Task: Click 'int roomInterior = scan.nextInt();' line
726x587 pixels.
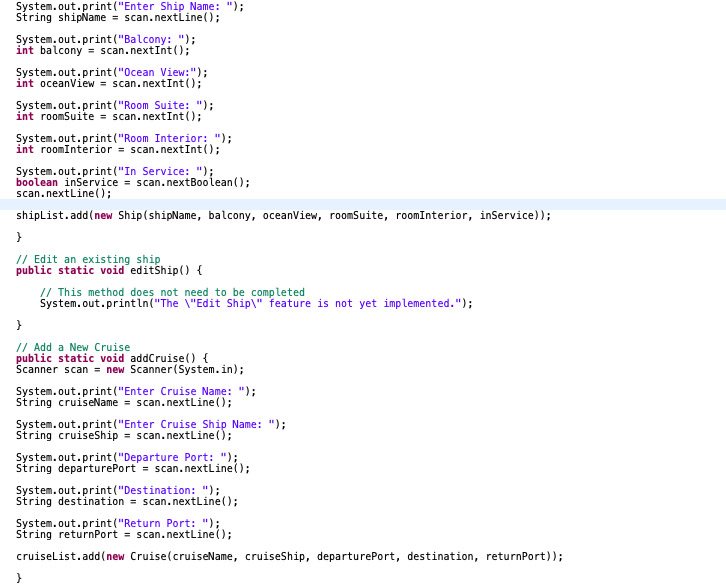Action: pos(118,150)
